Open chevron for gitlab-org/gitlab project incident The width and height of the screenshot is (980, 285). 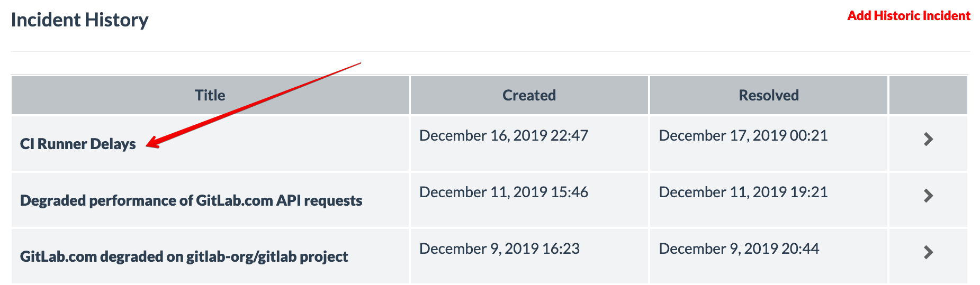928,252
